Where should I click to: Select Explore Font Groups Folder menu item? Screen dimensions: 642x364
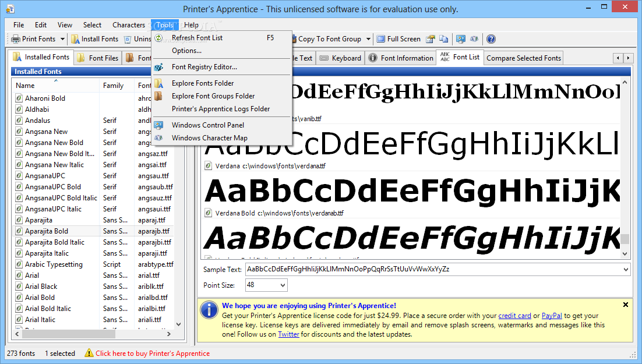tap(221, 96)
